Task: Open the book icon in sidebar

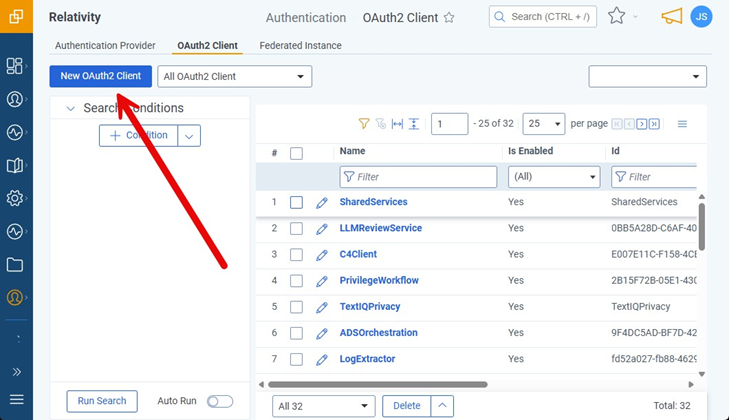Action: pyautogui.click(x=14, y=165)
